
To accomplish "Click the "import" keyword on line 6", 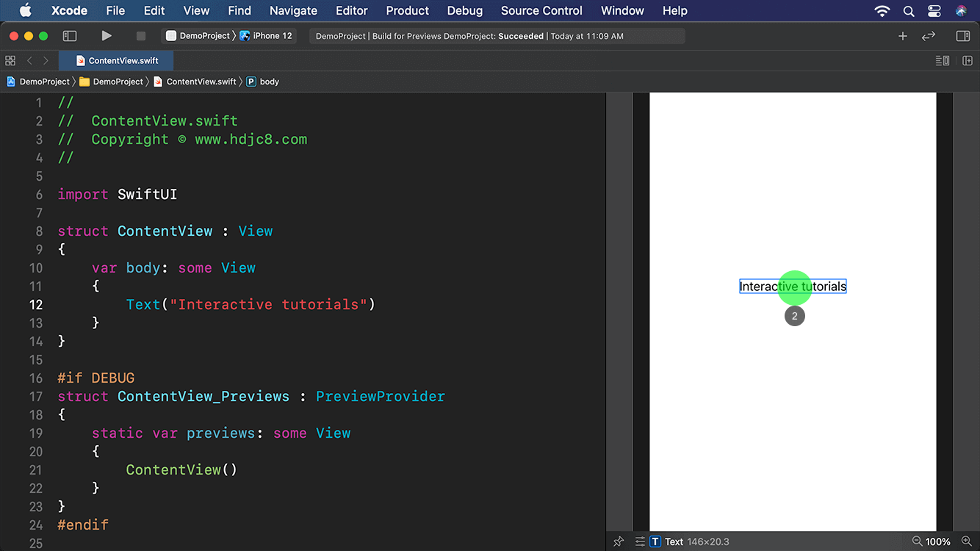I will click(83, 195).
